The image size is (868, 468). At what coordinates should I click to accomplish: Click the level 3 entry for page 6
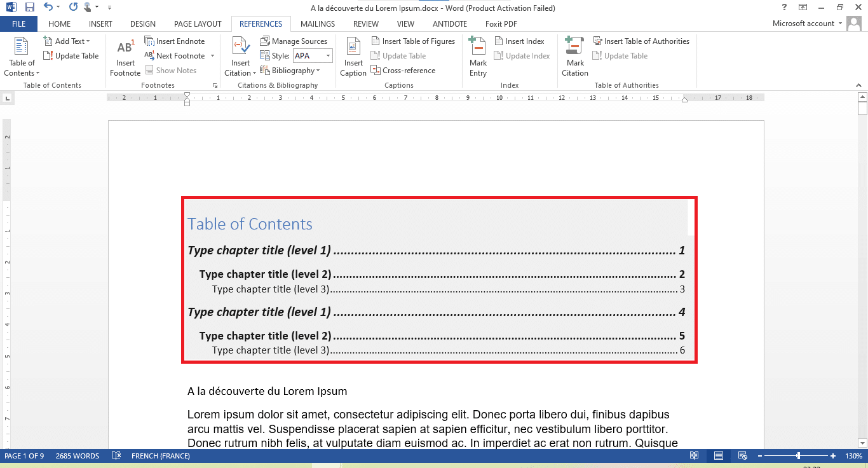449,350
